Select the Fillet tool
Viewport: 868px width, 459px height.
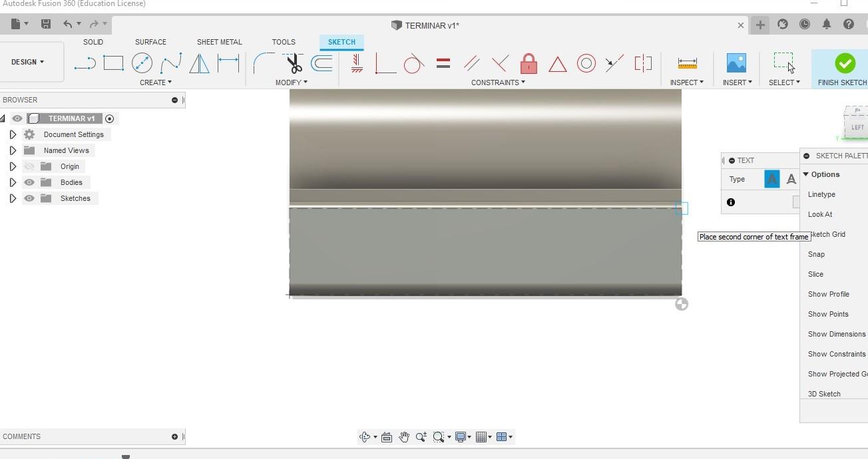[x=264, y=63]
